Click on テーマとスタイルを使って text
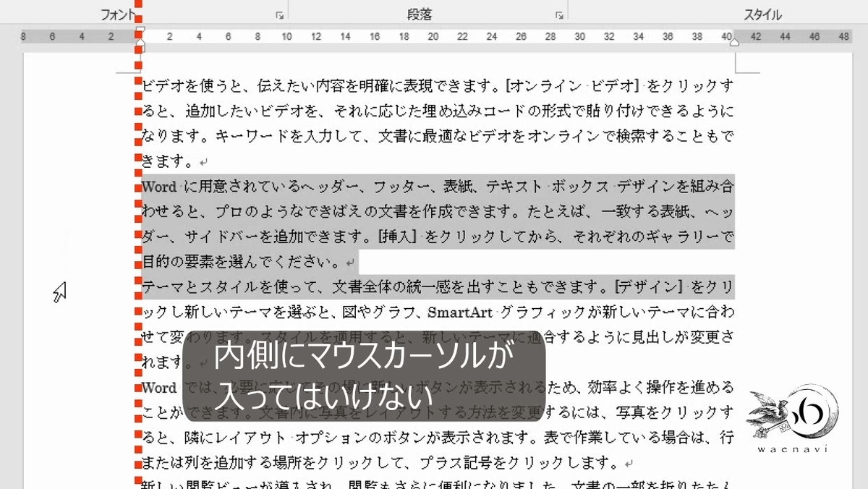Viewport: 868px width, 489px height. tap(230, 287)
